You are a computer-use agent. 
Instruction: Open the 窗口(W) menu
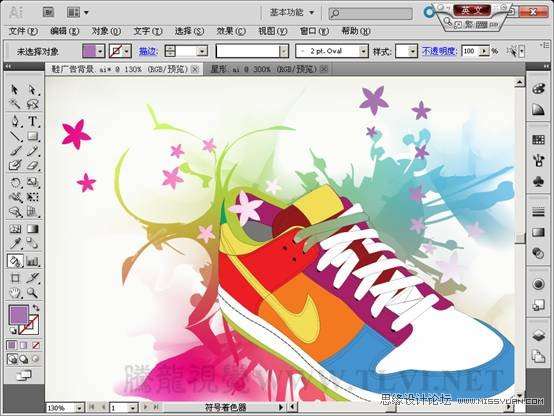[314, 31]
